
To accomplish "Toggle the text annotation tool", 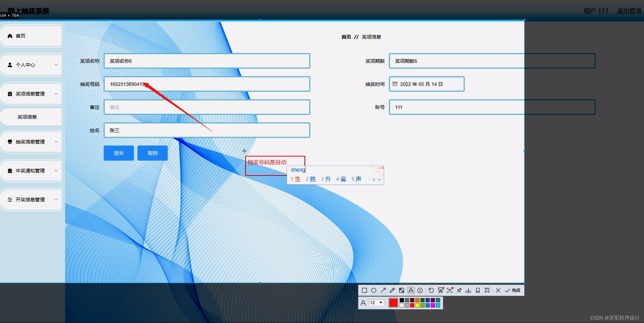I will pos(411,290).
